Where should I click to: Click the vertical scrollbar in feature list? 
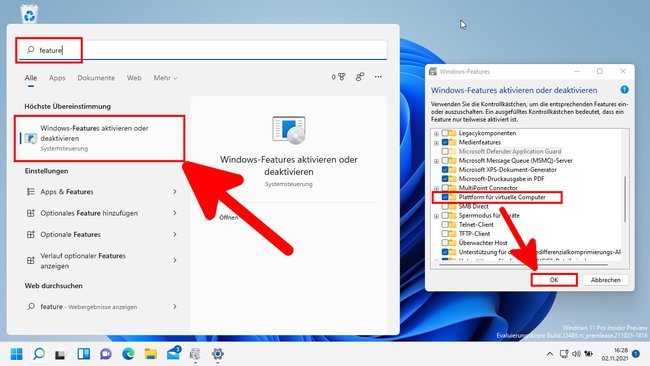[x=625, y=199]
